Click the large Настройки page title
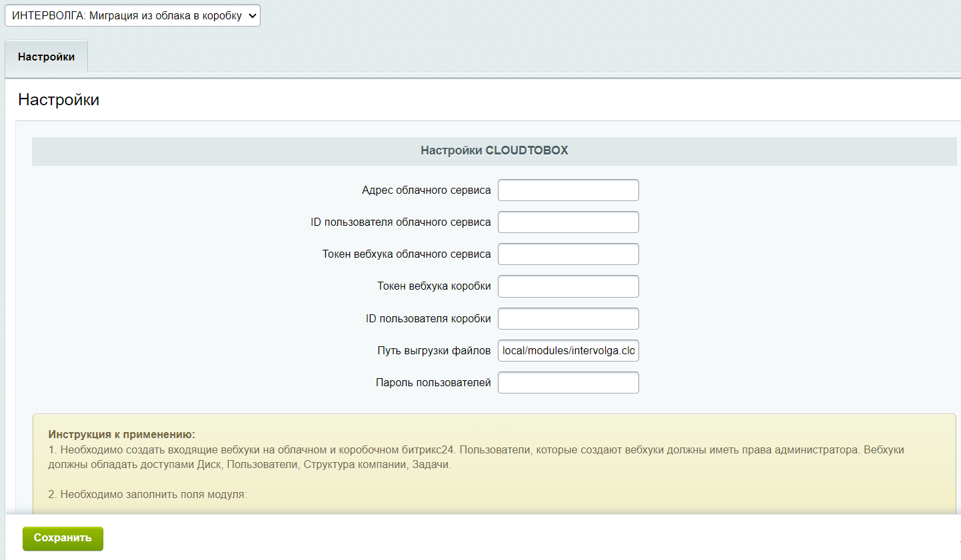 point(59,100)
